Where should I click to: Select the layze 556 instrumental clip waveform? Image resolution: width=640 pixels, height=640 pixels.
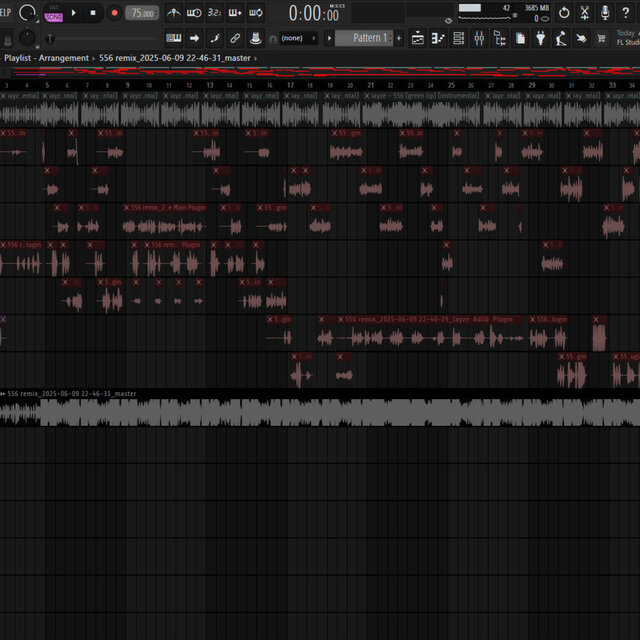tap(420, 114)
